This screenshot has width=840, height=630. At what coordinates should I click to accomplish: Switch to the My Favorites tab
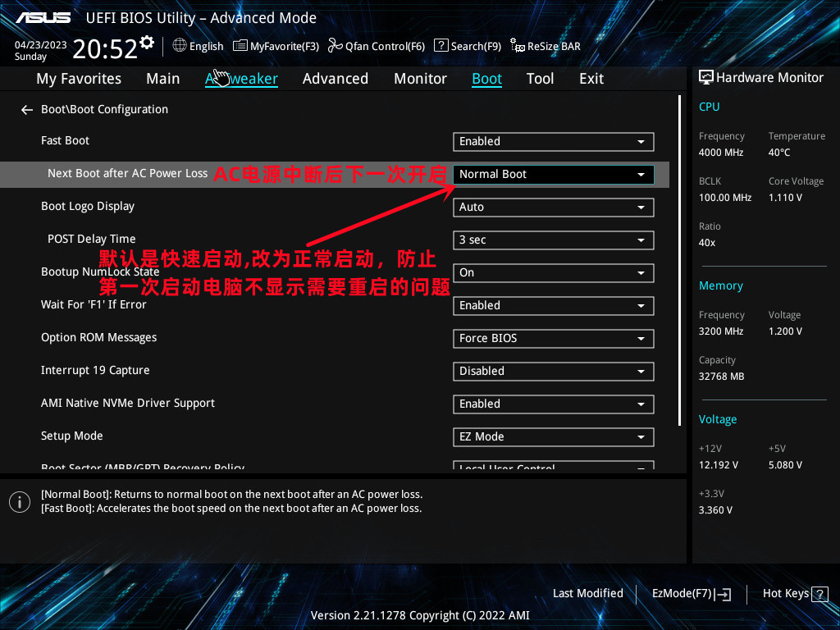(x=79, y=79)
